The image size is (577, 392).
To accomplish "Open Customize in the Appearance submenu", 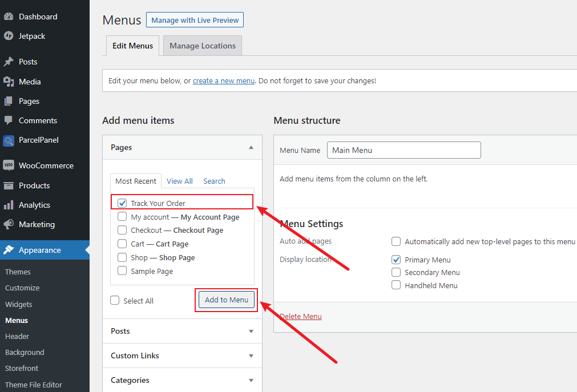I will click(22, 288).
